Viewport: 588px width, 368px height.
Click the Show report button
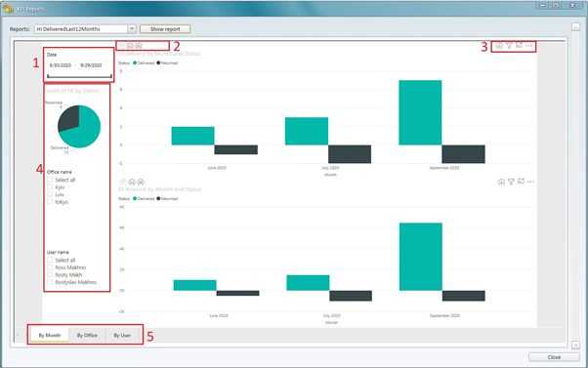tap(165, 29)
